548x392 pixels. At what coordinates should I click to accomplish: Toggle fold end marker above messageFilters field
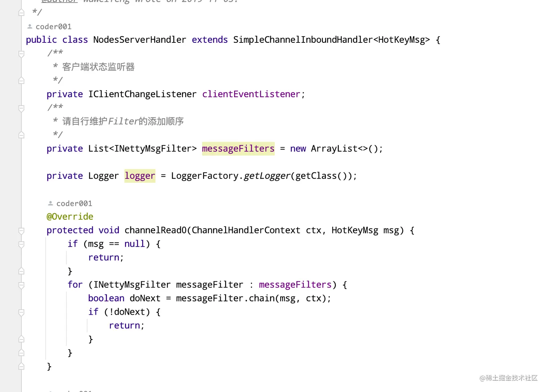coord(21,135)
